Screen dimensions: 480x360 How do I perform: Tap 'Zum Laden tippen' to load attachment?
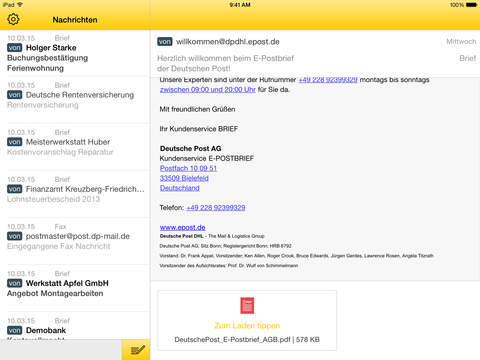[x=247, y=325]
